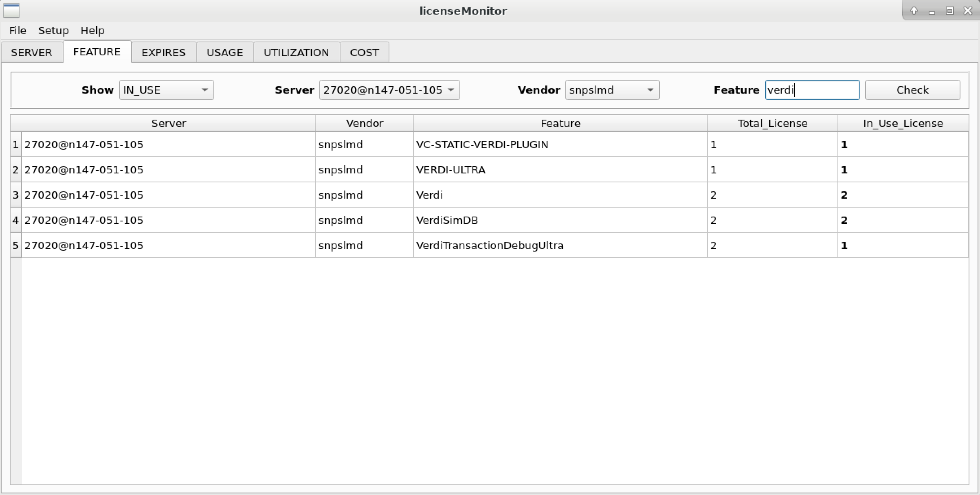Select row header number 5
Viewport: 980px width, 495px height.
(16, 245)
